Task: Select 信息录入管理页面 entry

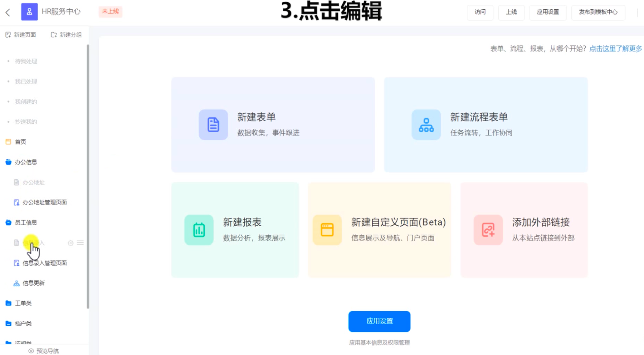Action: coord(45,263)
